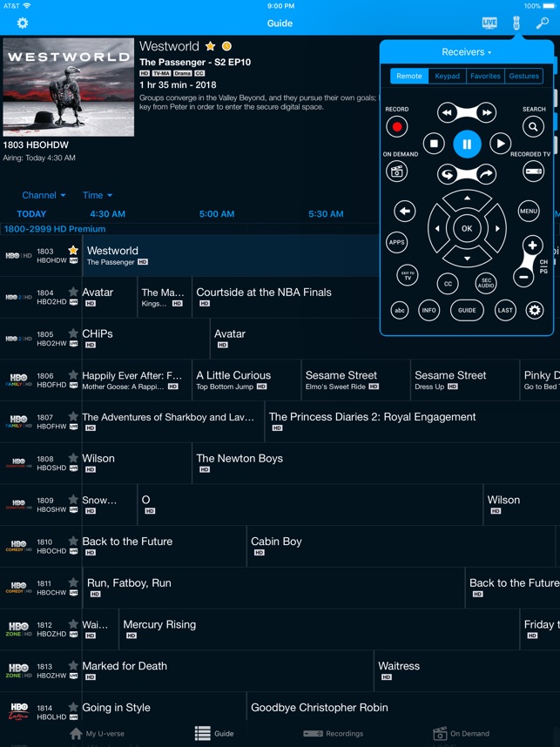Switch to the Keypad tab
The height and width of the screenshot is (747, 560).
[x=447, y=77]
